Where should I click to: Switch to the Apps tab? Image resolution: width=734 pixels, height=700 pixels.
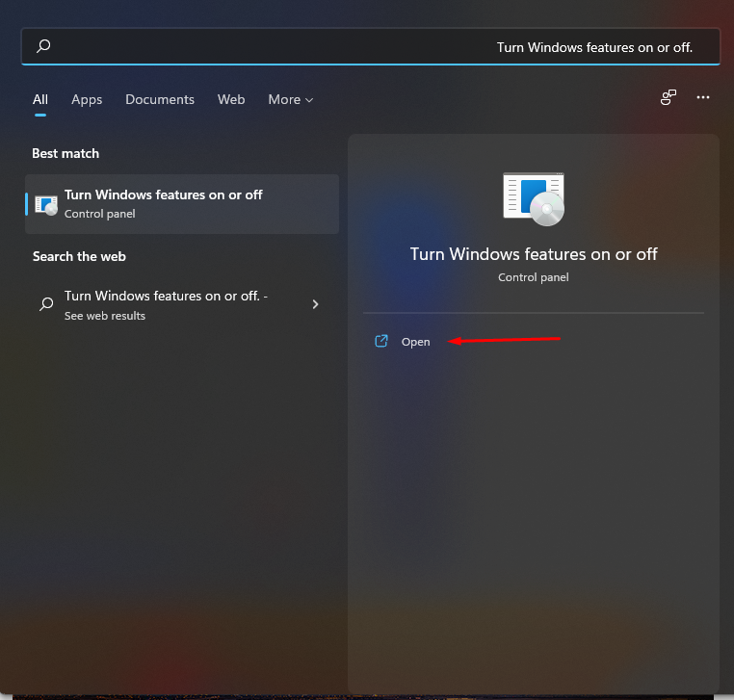pyautogui.click(x=87, y=100)
